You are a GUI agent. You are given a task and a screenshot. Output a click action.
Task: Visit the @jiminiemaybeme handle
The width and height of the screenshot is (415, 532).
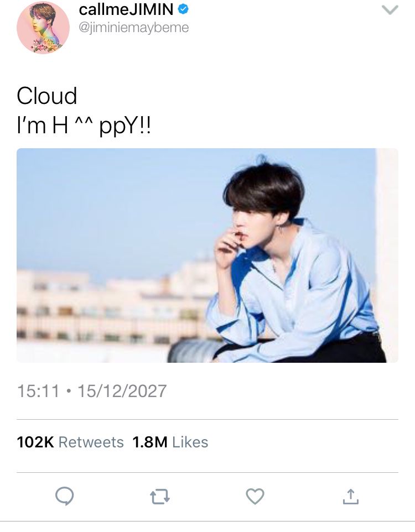point(134,28)
